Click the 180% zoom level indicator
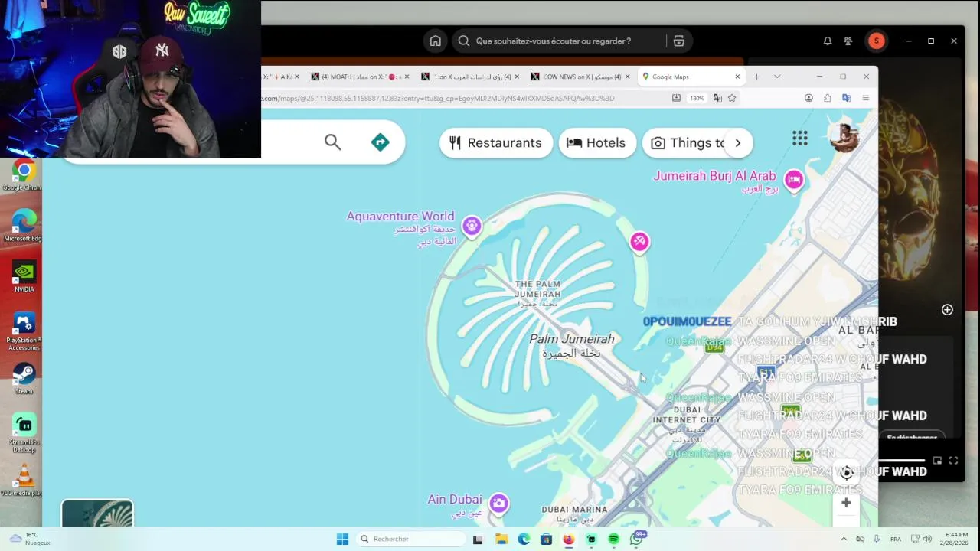Image resolution: width=980 pixels, height=551 pixels. coord(697,98)
